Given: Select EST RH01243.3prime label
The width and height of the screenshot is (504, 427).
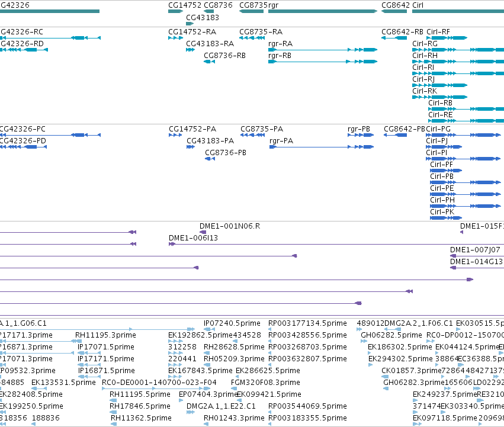Looking at the screenshot, I should 234,418.
